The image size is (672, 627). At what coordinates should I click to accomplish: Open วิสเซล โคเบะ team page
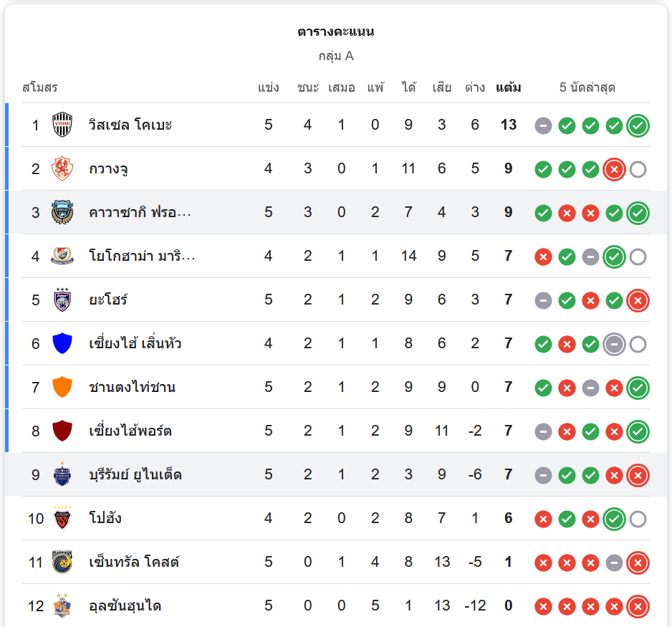point(130,125)
